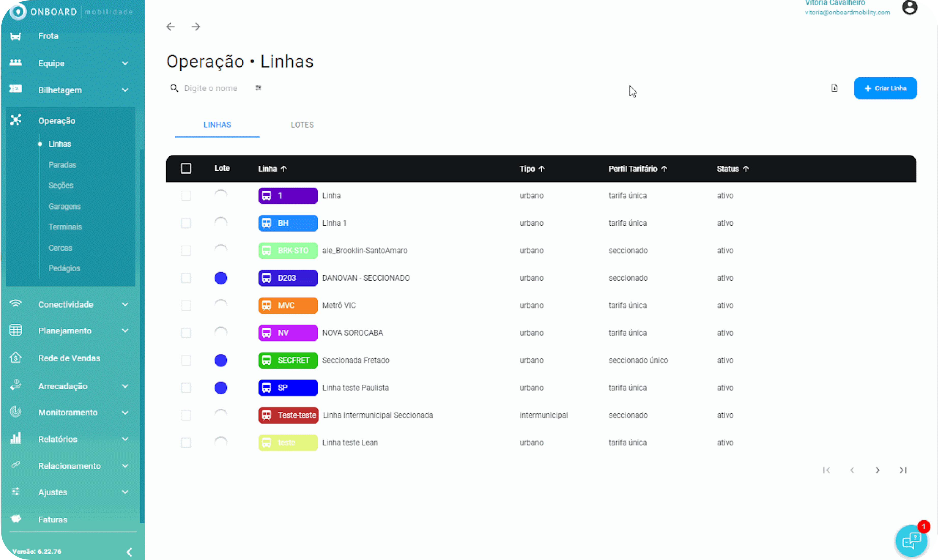Image resolution: width=938 pixels, height=560 pixels.
Task: Open Seções in the Operação submenu
Action: [61, 185]
